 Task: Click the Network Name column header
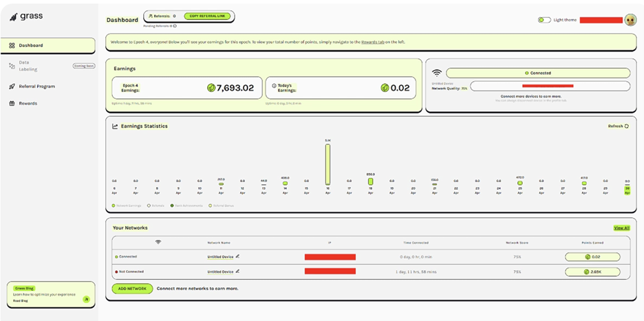pos(219,243)
